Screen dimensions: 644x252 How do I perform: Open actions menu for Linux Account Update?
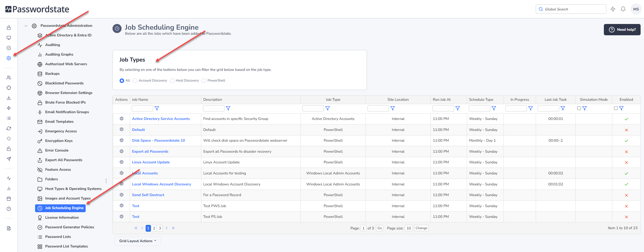click(x=122, y=162)
